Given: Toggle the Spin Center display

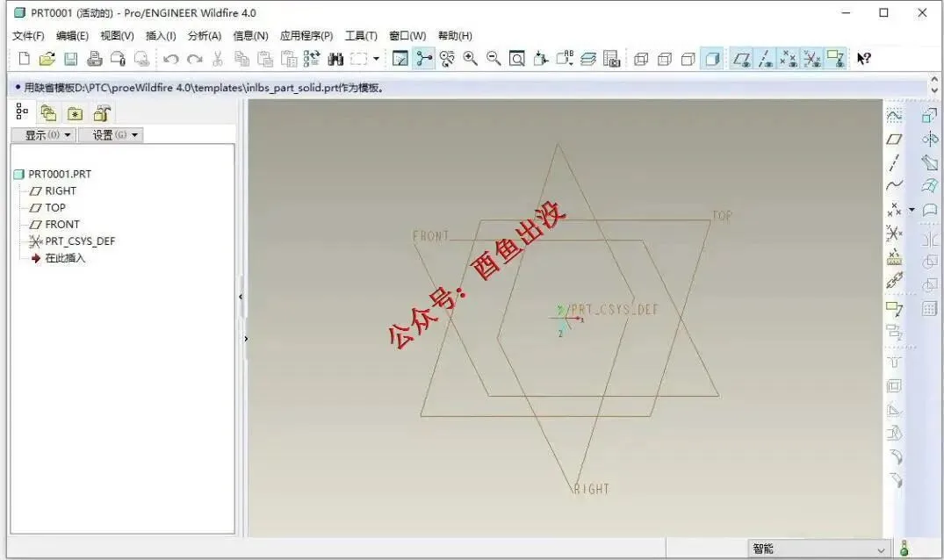Looking at the screenshot, I should [424, 58].
